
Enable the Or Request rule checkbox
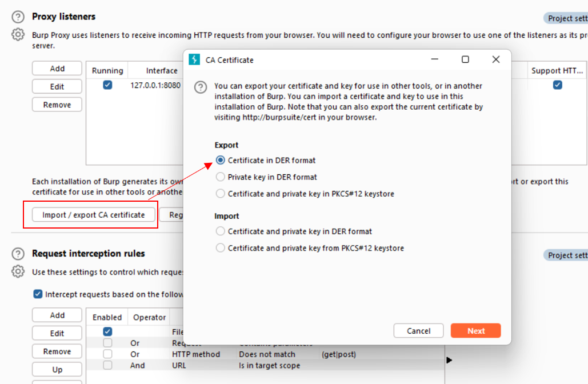click(x=107, y=343)
